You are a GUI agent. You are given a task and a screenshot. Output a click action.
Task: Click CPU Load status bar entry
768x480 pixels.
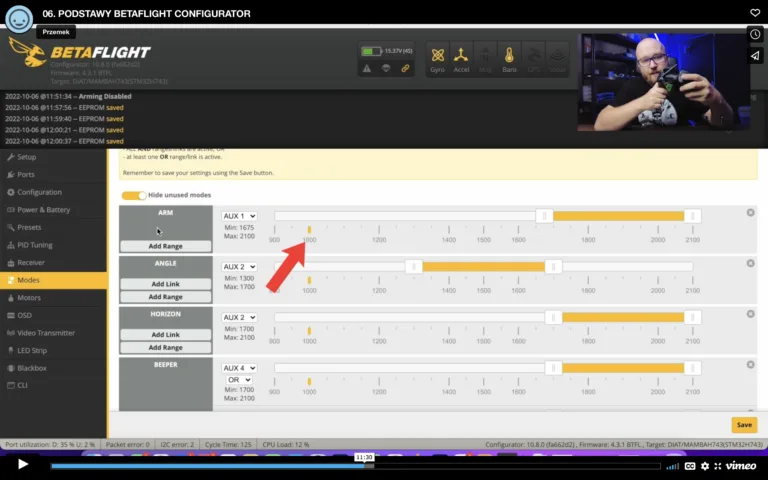click(286, 445)
